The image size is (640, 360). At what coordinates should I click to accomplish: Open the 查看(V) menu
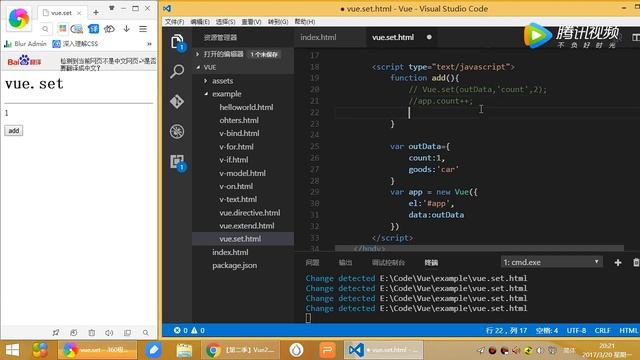tap(251, 22)
